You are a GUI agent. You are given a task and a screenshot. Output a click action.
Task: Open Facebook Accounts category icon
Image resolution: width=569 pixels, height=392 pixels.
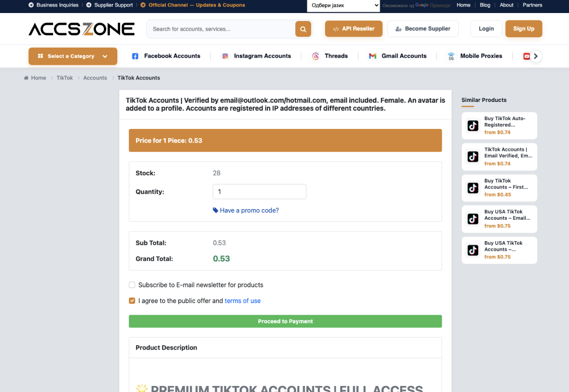coord(135,56)
